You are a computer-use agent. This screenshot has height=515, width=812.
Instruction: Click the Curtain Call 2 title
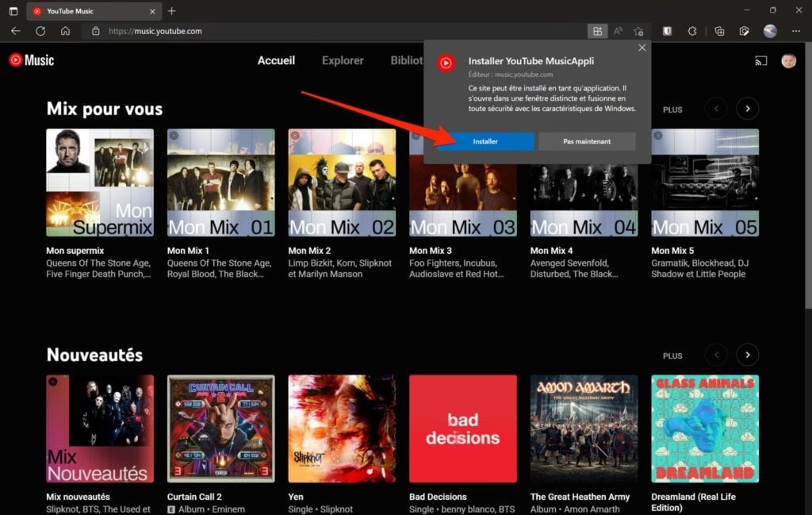(194, 497)
